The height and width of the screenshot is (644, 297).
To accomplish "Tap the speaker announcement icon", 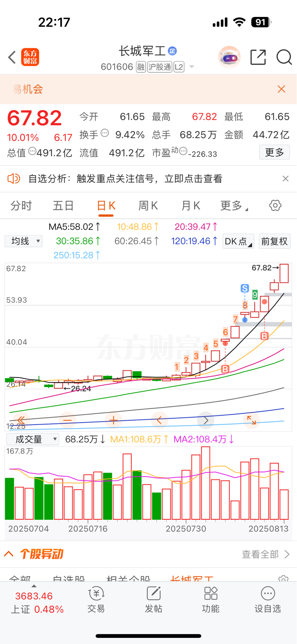I will click(x=14, y=178).
